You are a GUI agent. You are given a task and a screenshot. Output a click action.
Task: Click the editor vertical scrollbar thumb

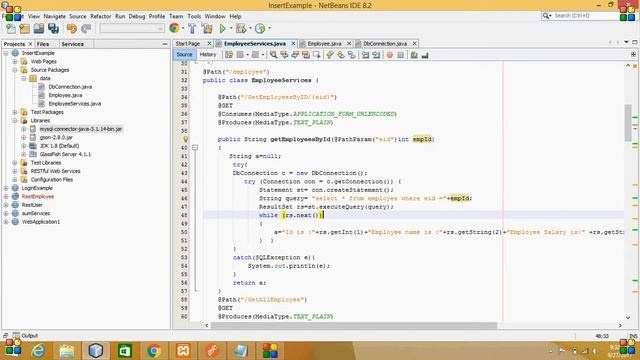[x=628, y=123]
